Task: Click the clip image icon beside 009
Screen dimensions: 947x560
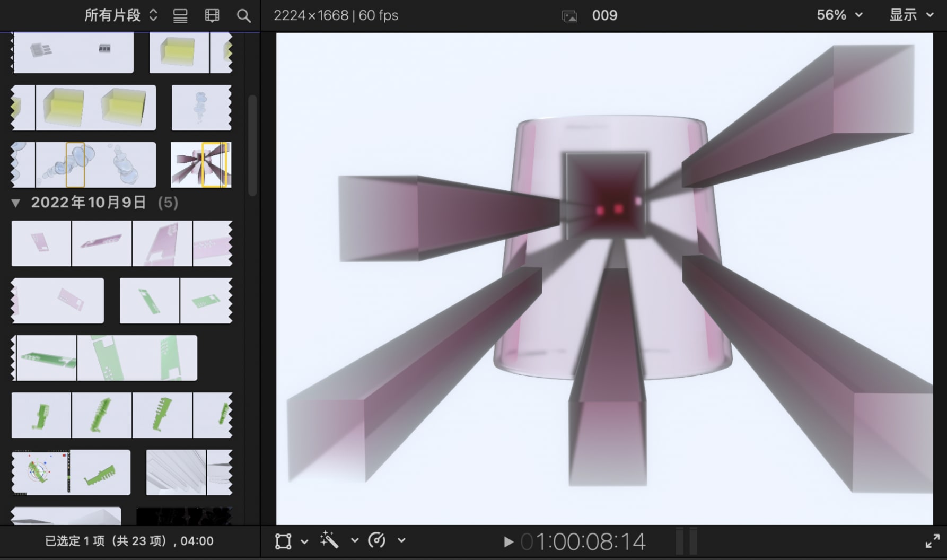Action: pyautogui.click(x=570, y=16)
